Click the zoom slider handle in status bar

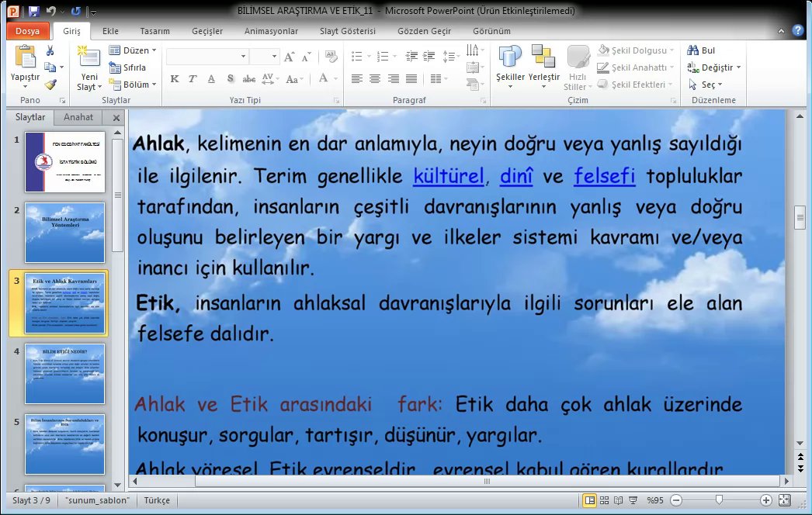(x=719, y=500)
